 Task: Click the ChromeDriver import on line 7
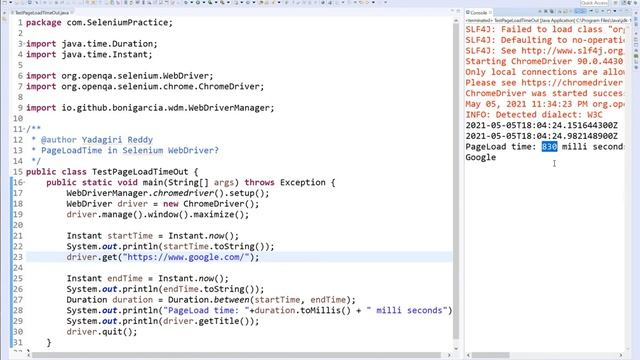coord(145,87)
